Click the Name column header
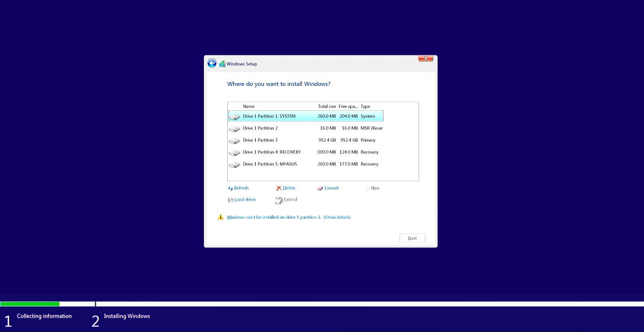Viewport: 644px width, 332px height. (x=249, y=106)
